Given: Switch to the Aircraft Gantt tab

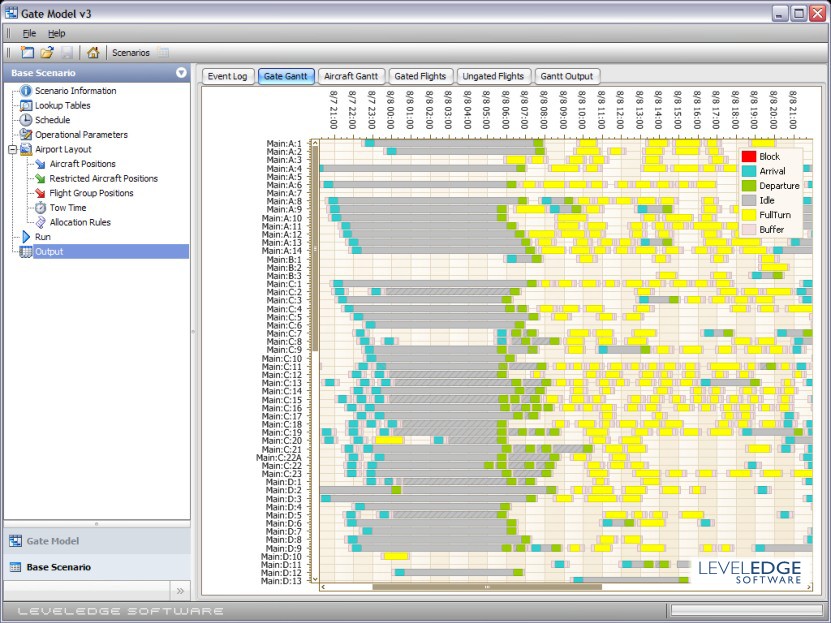Looking at the screenshot, I should [351, 76].
